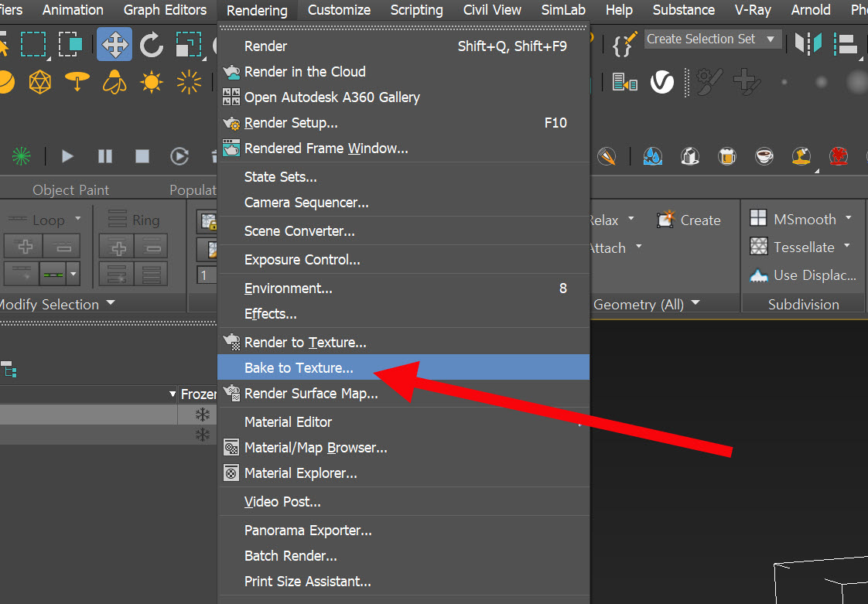
Task: Click the sun light icon
Action: coord(151,83)
